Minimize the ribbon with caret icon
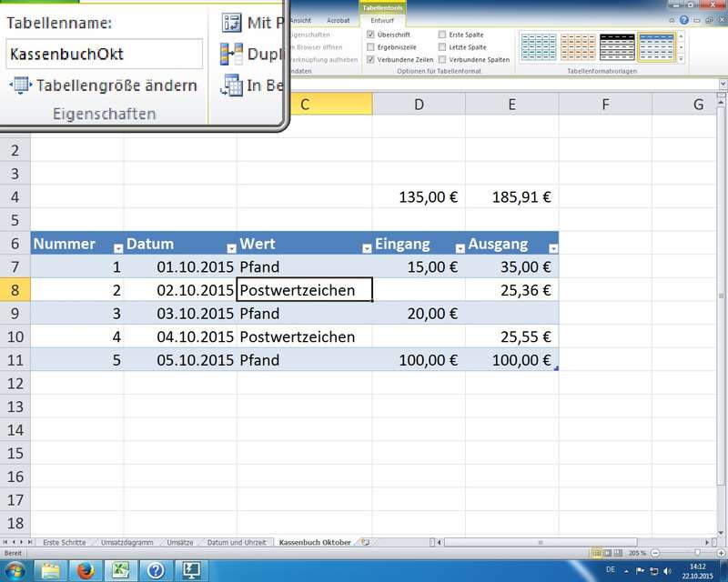 (672, 20)
